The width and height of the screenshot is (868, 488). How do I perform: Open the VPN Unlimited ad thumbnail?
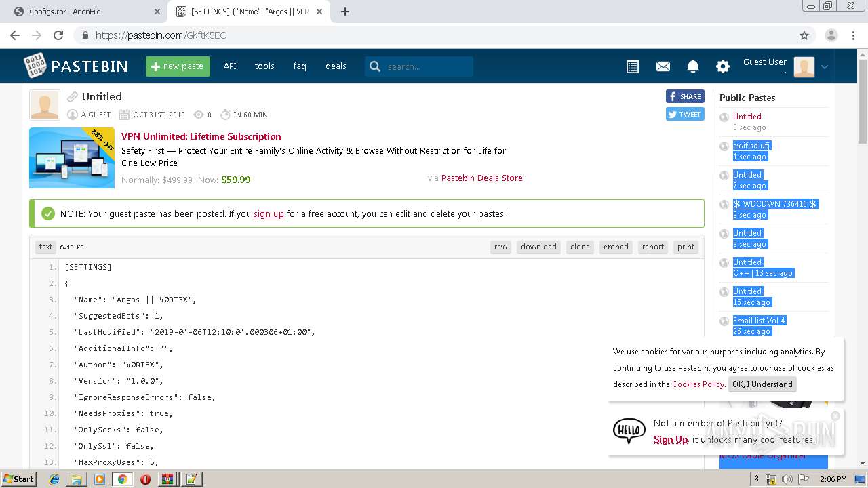tap(72, 158)
